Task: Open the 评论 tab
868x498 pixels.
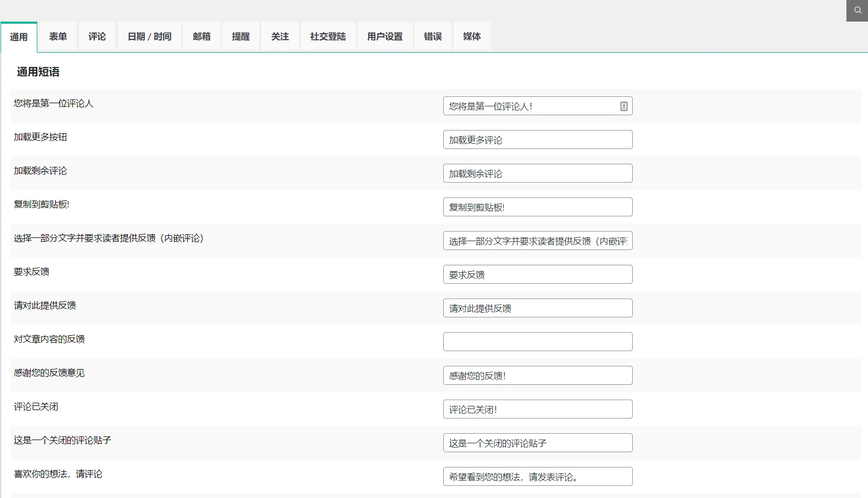Action: 97,36
